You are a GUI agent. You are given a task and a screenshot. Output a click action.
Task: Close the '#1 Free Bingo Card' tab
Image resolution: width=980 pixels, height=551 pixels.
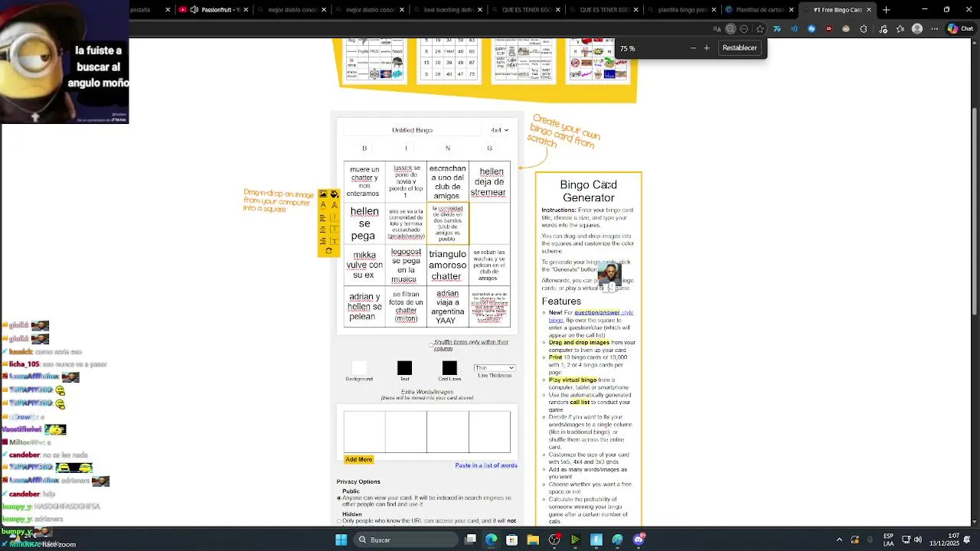pos(869,10)
